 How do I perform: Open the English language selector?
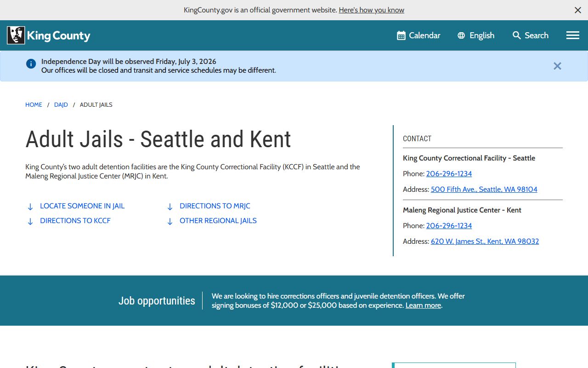(x=476, y=35)
